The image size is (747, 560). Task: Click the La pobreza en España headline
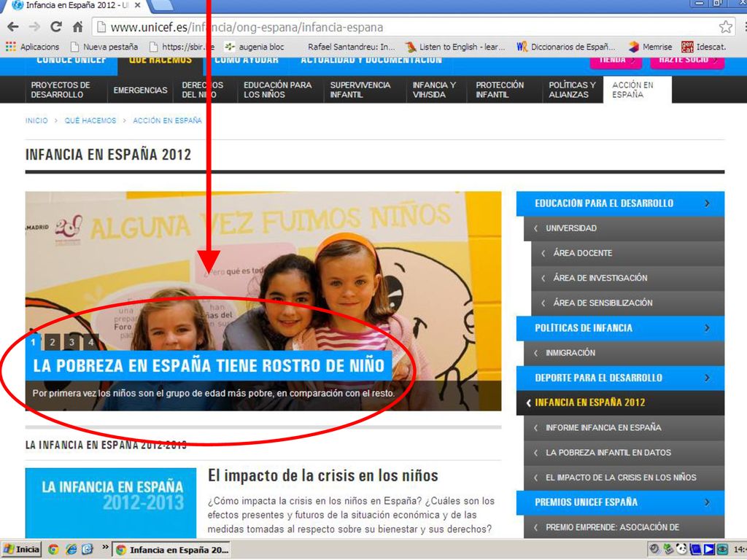pyautogui.click(x=209, y=366)
